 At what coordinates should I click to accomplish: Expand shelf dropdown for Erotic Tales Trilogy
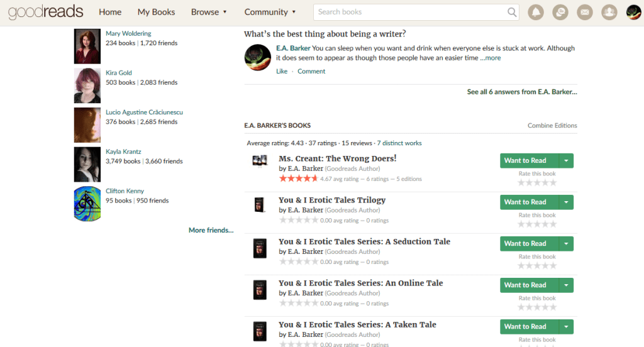coord(566,202)
